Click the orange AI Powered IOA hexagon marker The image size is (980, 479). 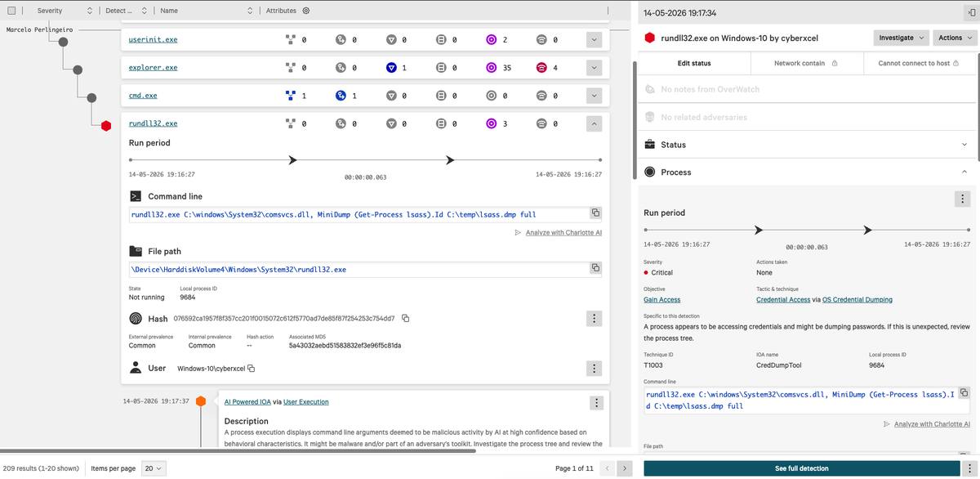click(x=201, y=401)
